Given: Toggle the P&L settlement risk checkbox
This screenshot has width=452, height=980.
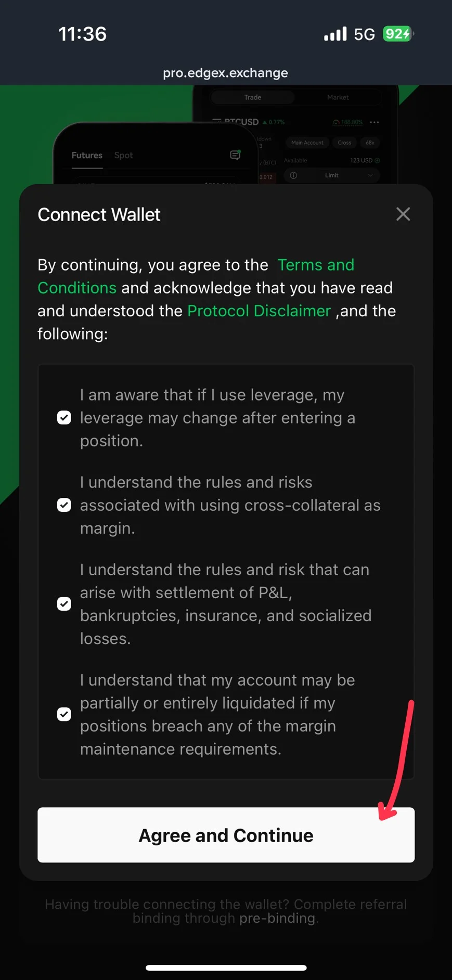Looking at the screenshot, I should click(x=64, y=604).
